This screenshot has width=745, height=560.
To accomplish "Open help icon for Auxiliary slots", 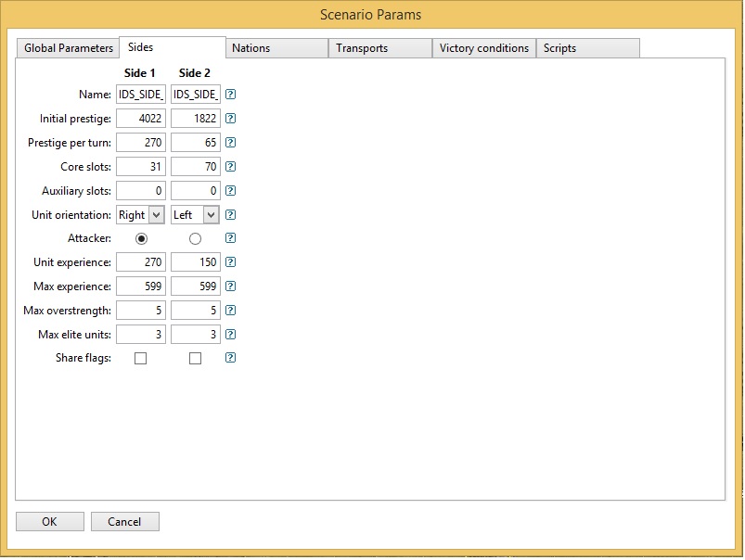I will click(230, 191).
